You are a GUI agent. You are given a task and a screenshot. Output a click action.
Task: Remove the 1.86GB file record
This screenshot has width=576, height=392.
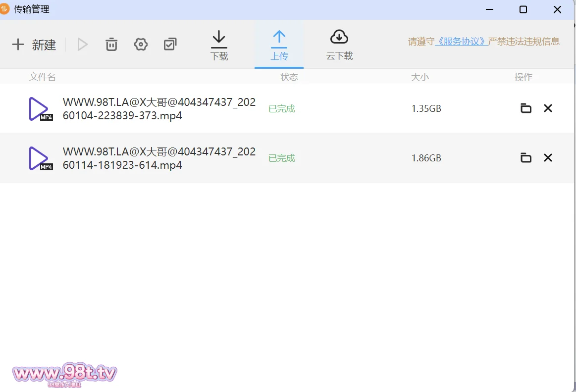548,158
